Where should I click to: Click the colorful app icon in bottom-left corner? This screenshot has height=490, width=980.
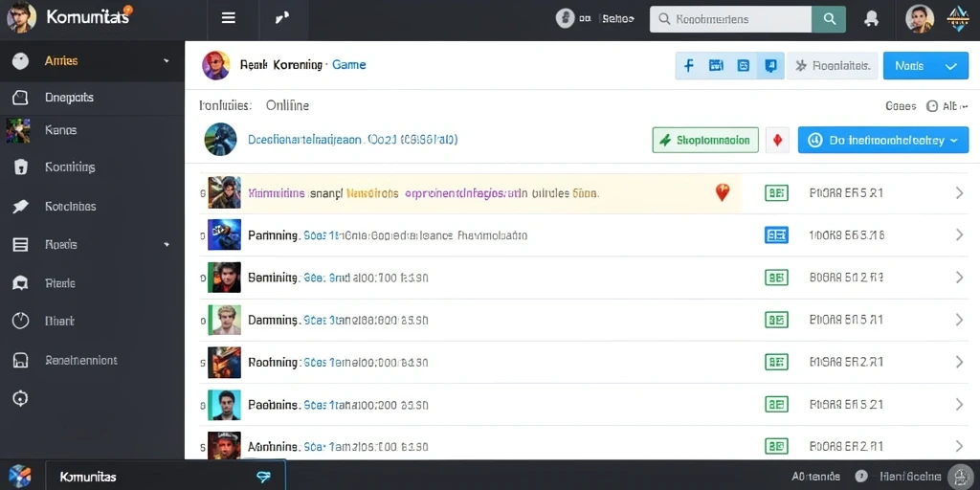(20, 477)
